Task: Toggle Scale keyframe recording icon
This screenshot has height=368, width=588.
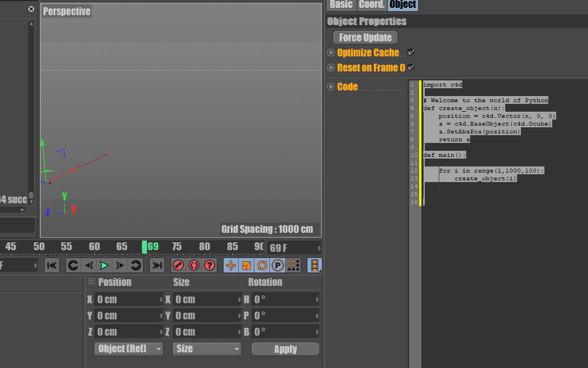Action: point(246,265)
